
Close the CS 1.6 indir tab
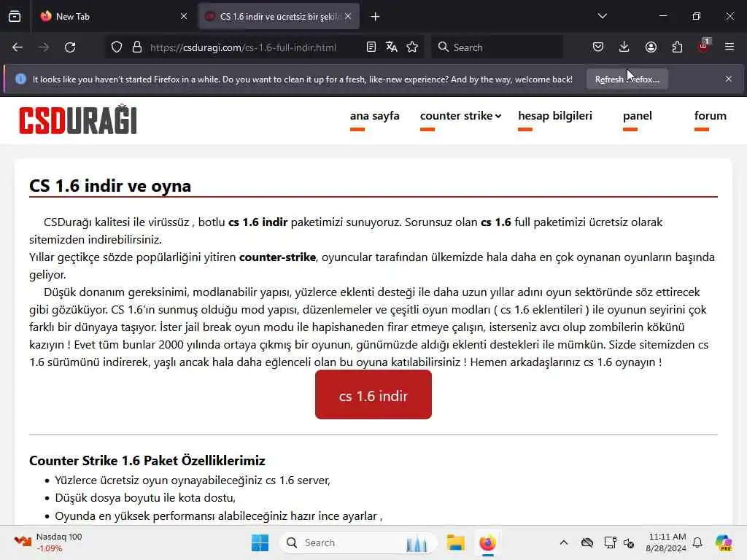(348, 16)
